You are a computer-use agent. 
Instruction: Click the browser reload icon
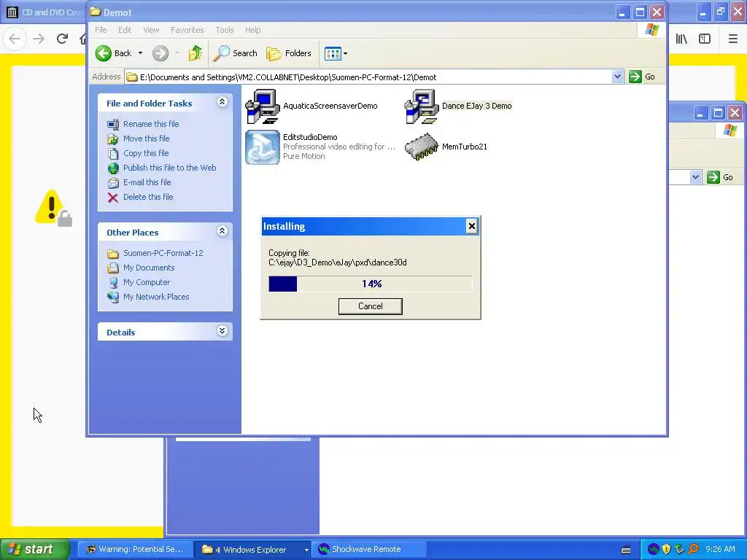tap(62, 39)
